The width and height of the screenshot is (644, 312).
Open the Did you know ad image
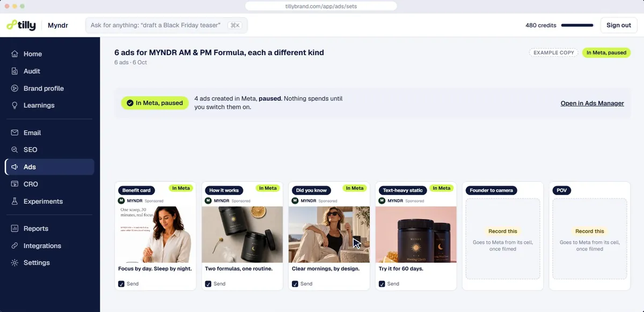click(x=329, y=235)
